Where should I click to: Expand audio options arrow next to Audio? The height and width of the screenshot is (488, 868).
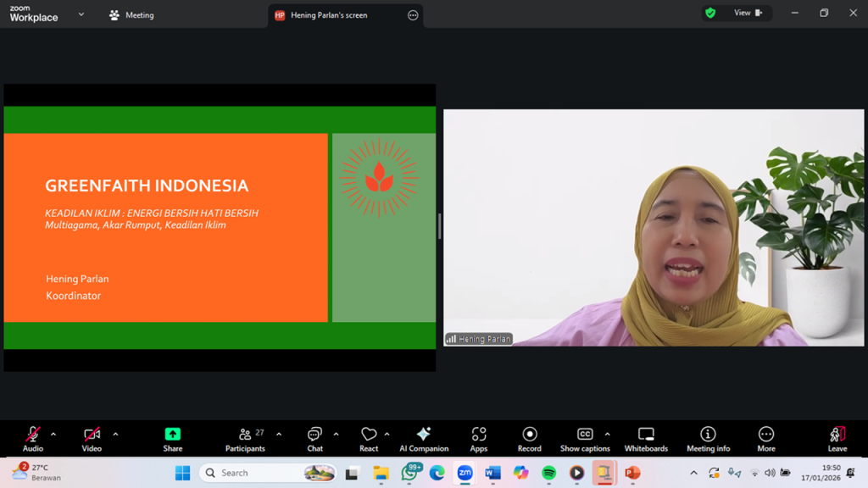point(53,435)
